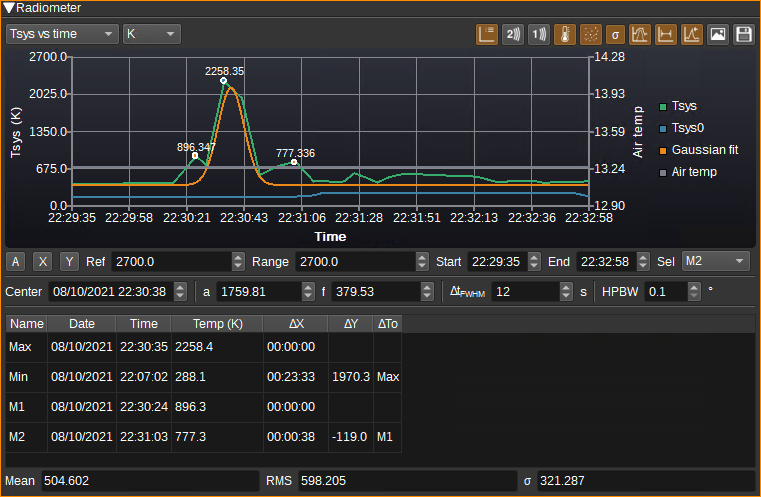This screenshot has height=497, width=761.
Task: Click the Date column header
Action: [x=82, y=324]
